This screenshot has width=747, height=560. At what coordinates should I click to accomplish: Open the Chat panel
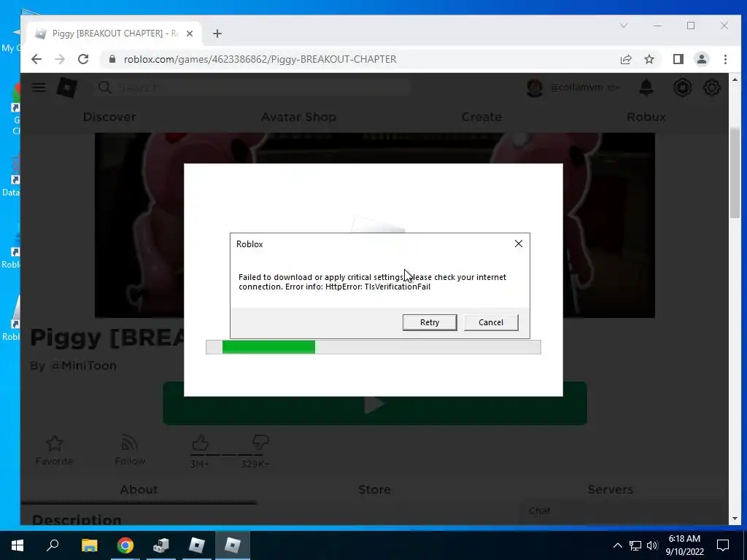point(624,511)
